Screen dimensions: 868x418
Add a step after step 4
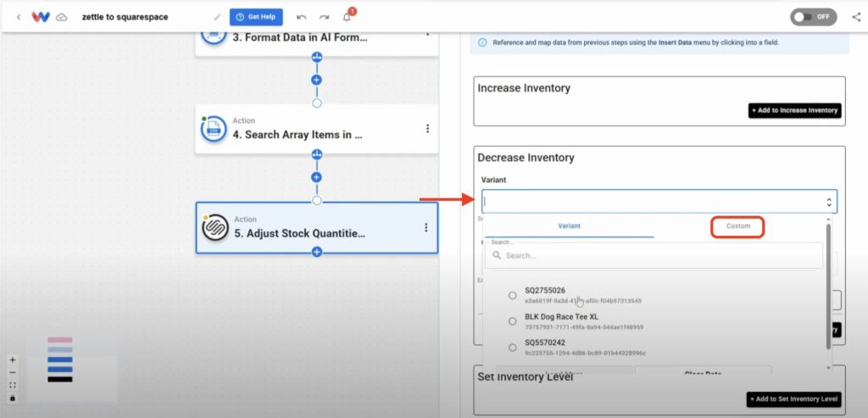point(317,177)
